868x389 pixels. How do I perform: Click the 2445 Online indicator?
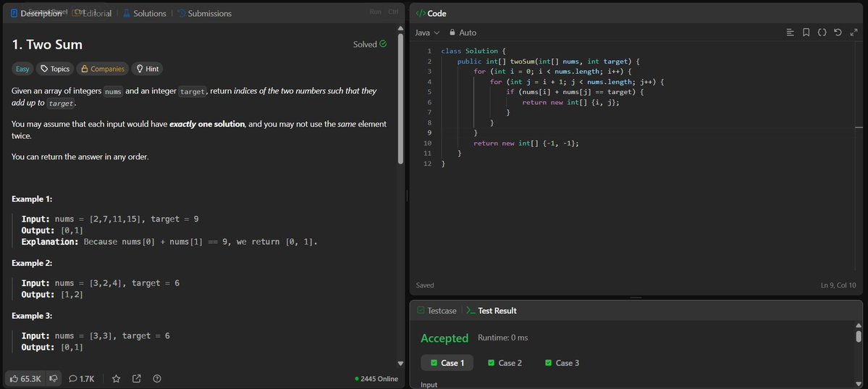[376, 379]
